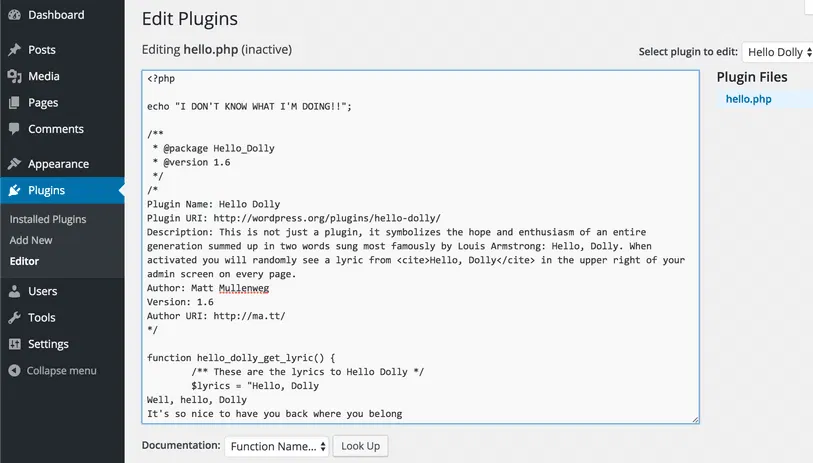Click the 'Edit Plugins' page heading
The height and width of the screenshot is (463, 813).
click(190, 19)
